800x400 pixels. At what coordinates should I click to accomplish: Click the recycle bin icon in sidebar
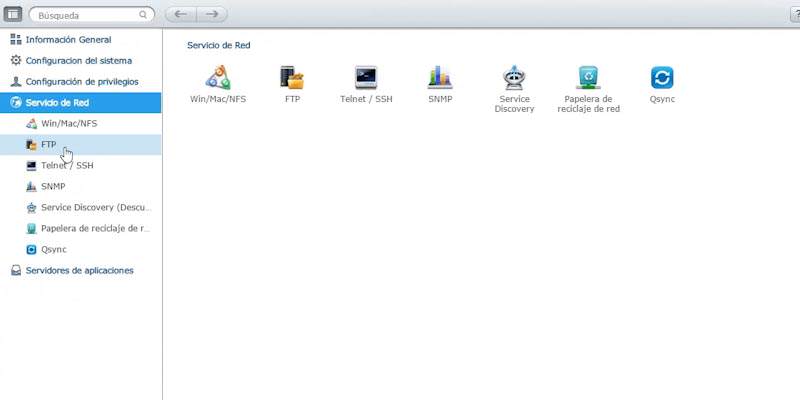point(31,229)
